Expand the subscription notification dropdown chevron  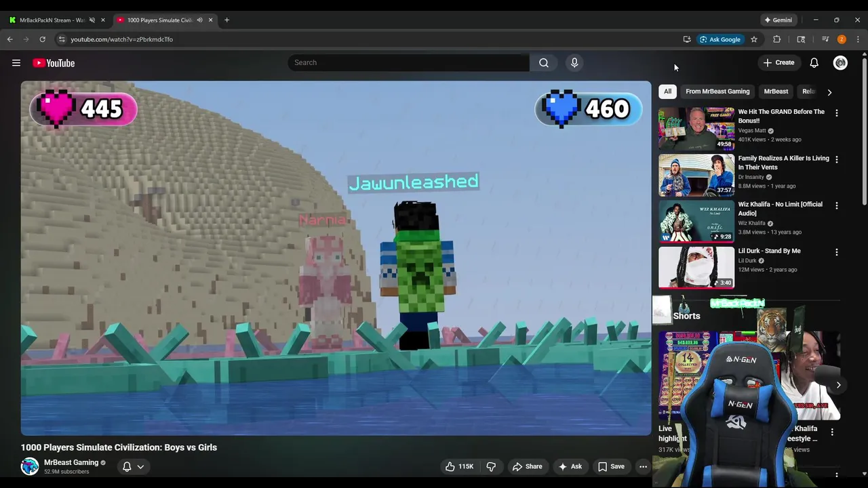pyautogui.click(x=140, y=466)
